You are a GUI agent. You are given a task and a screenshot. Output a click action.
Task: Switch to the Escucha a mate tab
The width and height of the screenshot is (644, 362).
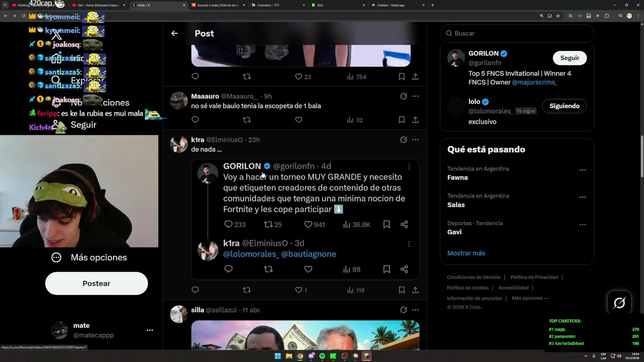(x=219, y=5)
